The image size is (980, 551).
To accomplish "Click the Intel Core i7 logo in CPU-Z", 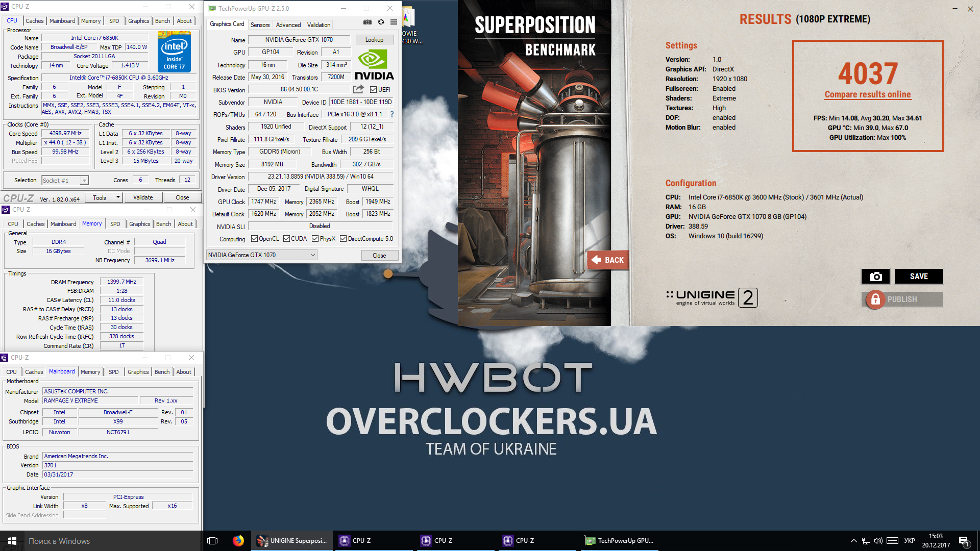I will (174, 52).
